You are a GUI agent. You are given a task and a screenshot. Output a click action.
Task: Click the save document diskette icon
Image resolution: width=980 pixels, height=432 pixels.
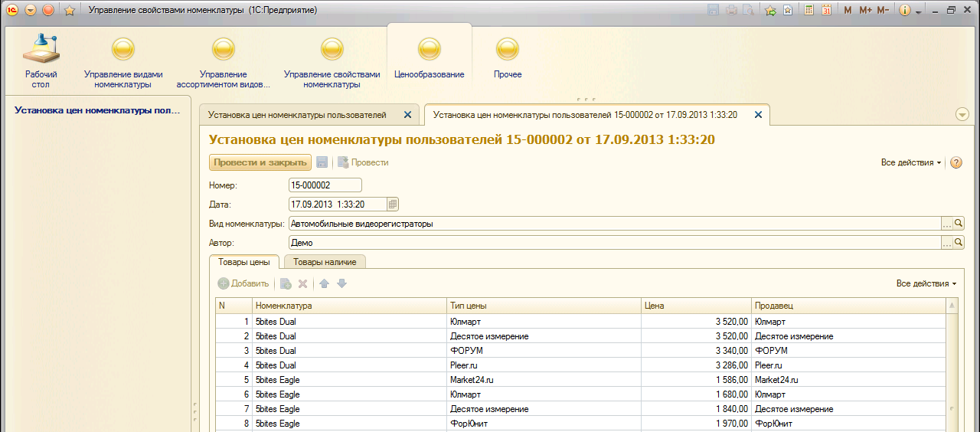322,162
